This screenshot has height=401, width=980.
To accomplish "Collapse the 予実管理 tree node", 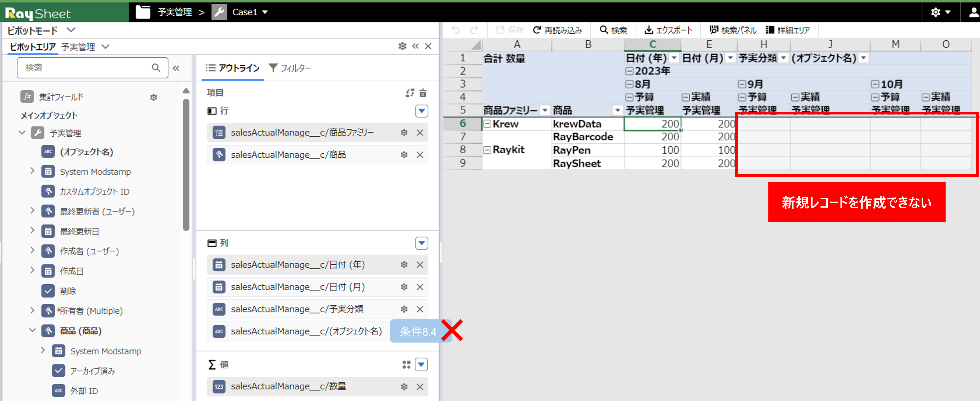I will point(22,132).
